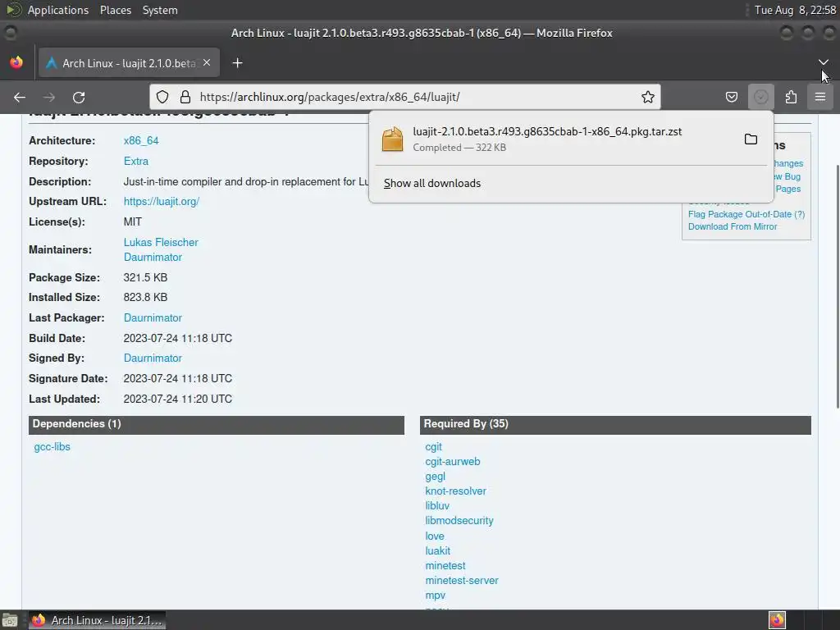Open Extra repository link
This screenshot has width=840, height=630.
[136, 162]
